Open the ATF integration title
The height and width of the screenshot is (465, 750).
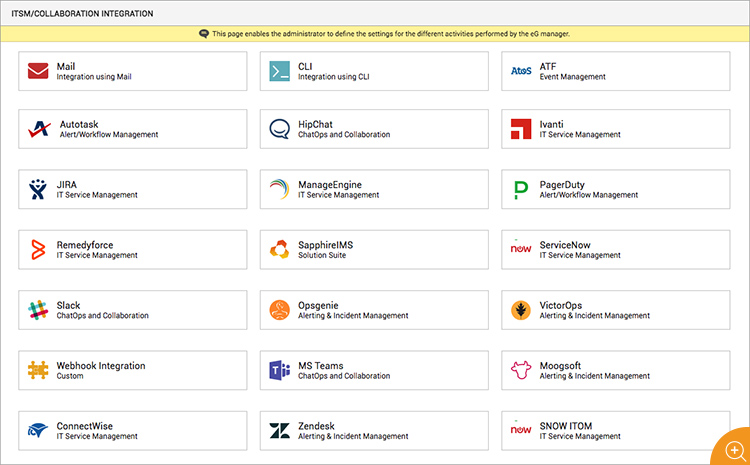pos(548,66)
